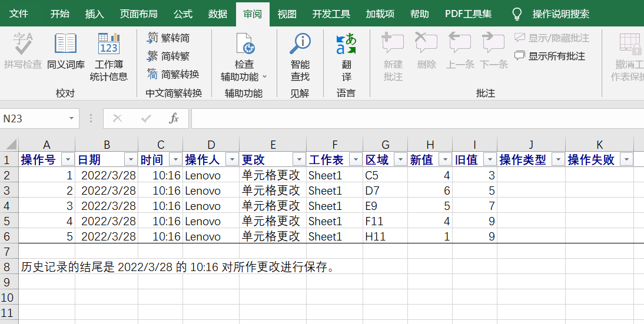Open the 旧值 filter dropdown

click(490, 159)
